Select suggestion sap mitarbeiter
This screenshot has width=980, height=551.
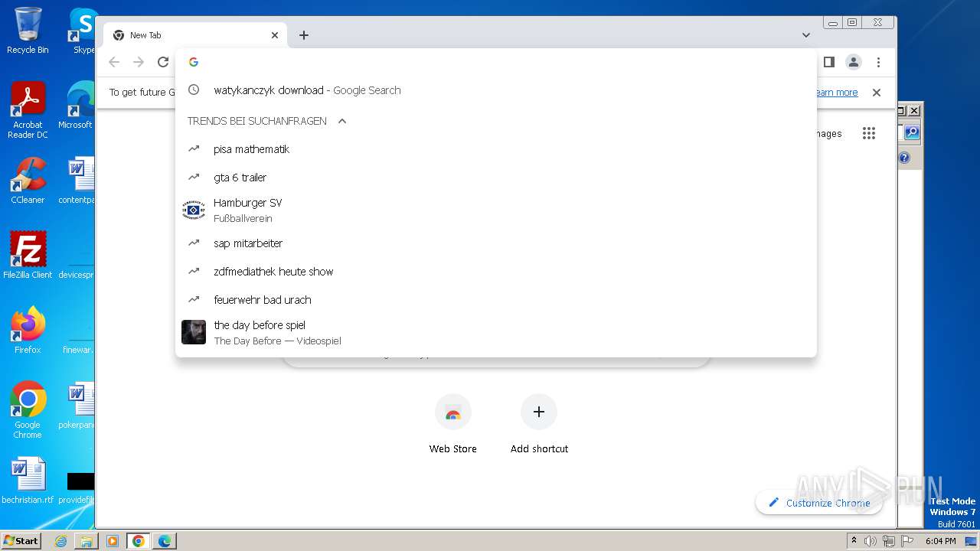coord(496,243)
